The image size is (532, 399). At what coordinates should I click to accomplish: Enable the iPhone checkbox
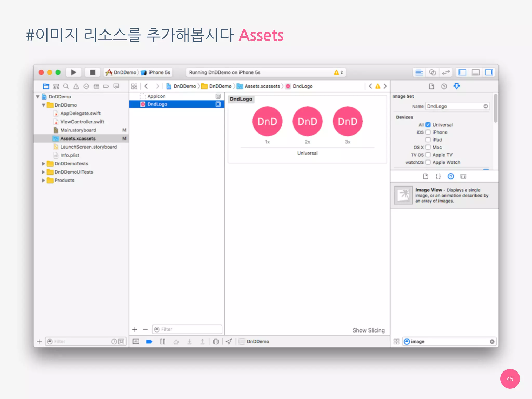(x=428, y=132)
